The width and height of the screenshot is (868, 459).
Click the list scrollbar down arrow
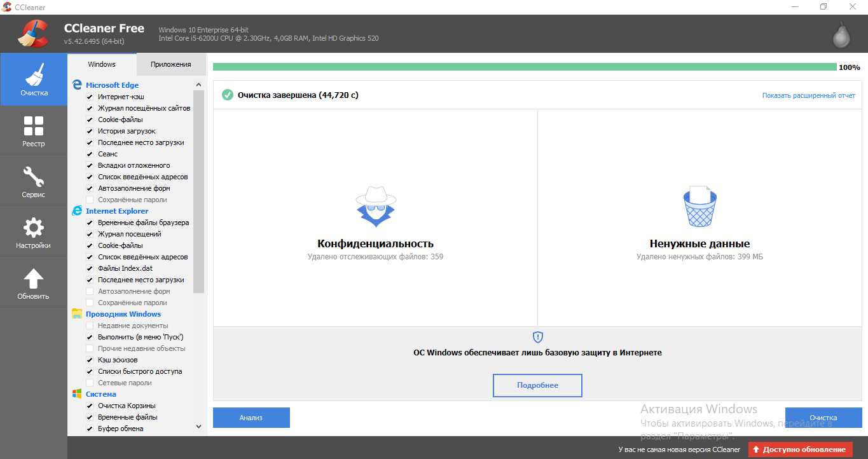click(198, 427)
